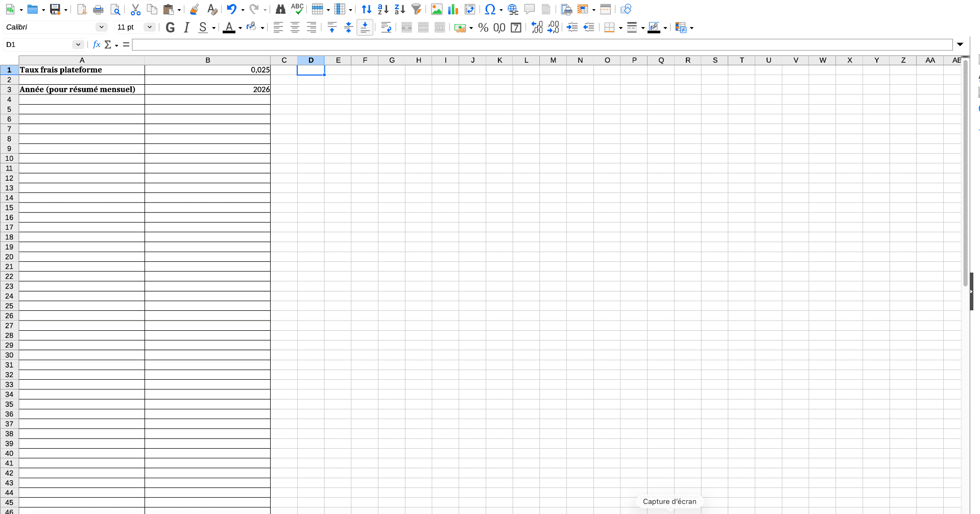Insert a special character with Omega icon

pyautogui.click(x=490, y=9)
